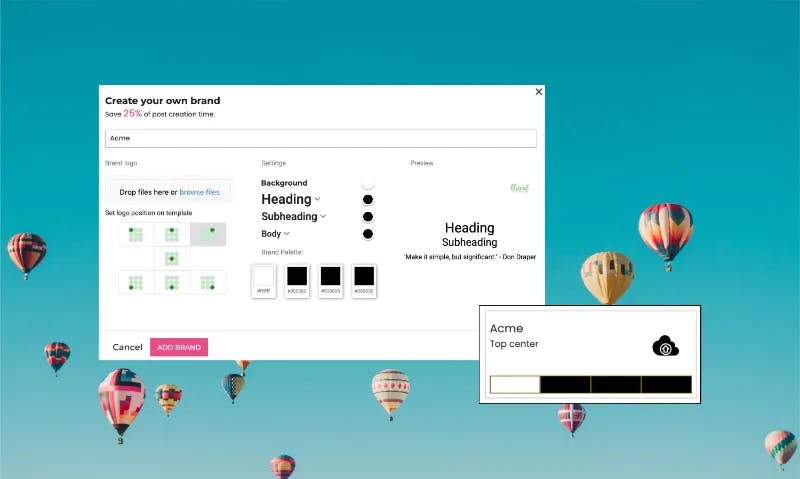Select top-left logo position icon
800x479 pixels.
(x=136, y=234)
